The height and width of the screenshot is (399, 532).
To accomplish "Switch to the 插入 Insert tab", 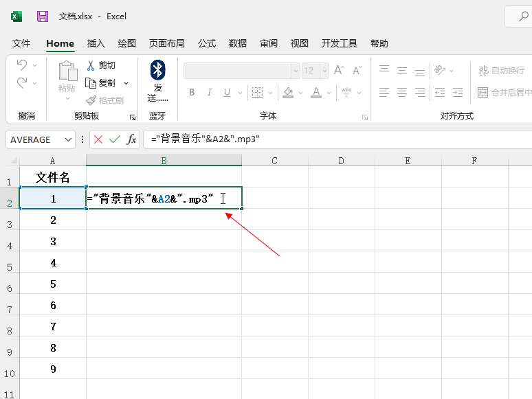I will click(x=96, y=43).
